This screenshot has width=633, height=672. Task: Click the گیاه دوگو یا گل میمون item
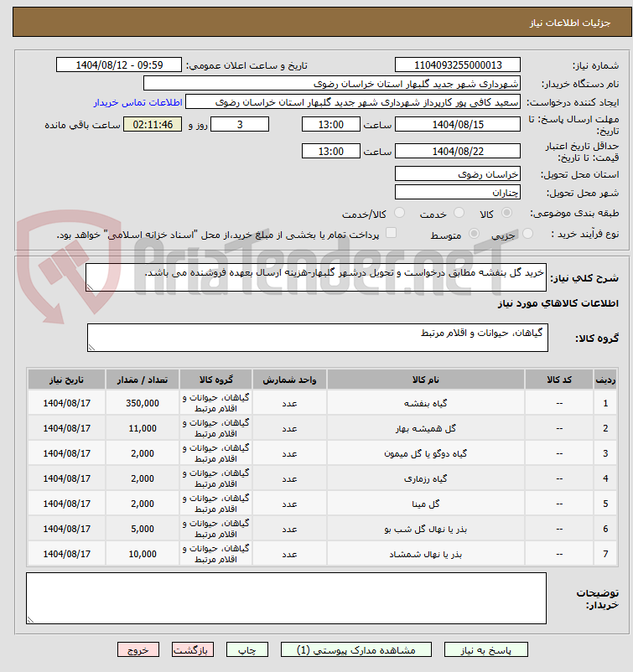click(425, 453)
